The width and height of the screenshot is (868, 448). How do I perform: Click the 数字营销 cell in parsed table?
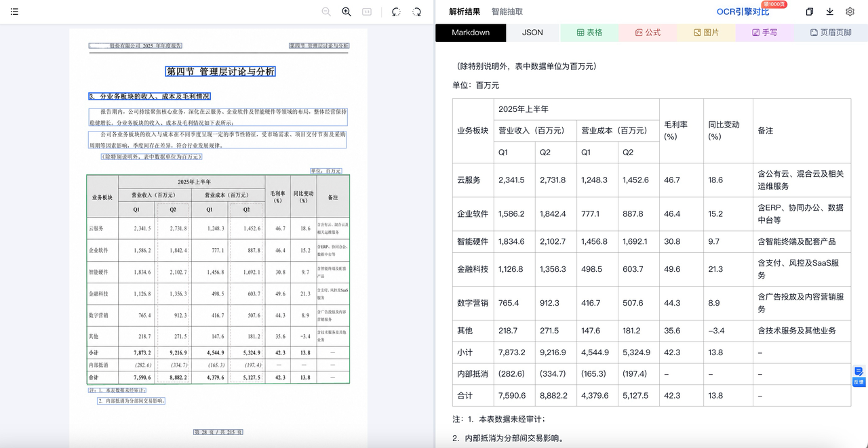473,303
